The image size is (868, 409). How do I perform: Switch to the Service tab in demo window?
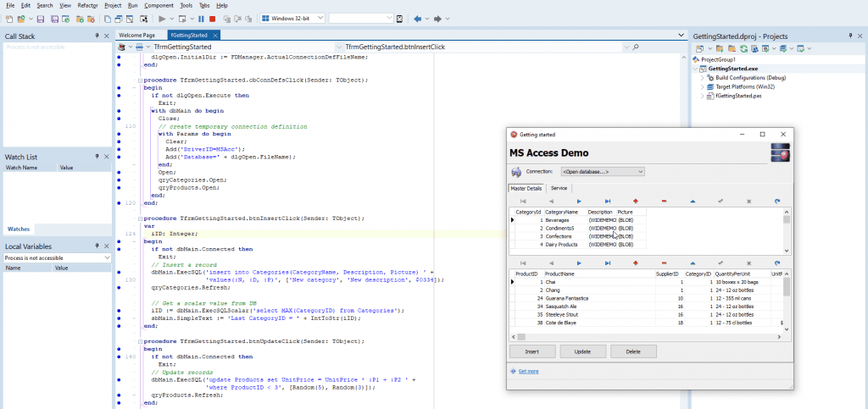(559, 188)
